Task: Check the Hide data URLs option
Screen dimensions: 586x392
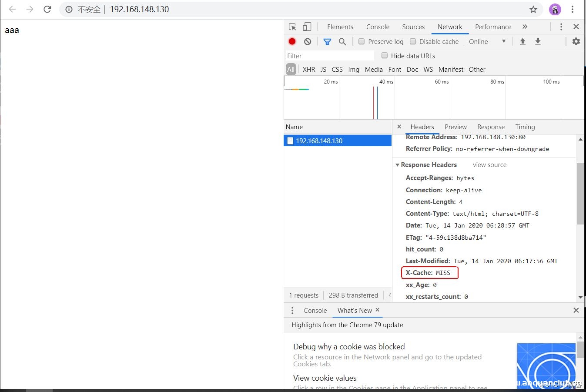Action: [384, 56]
